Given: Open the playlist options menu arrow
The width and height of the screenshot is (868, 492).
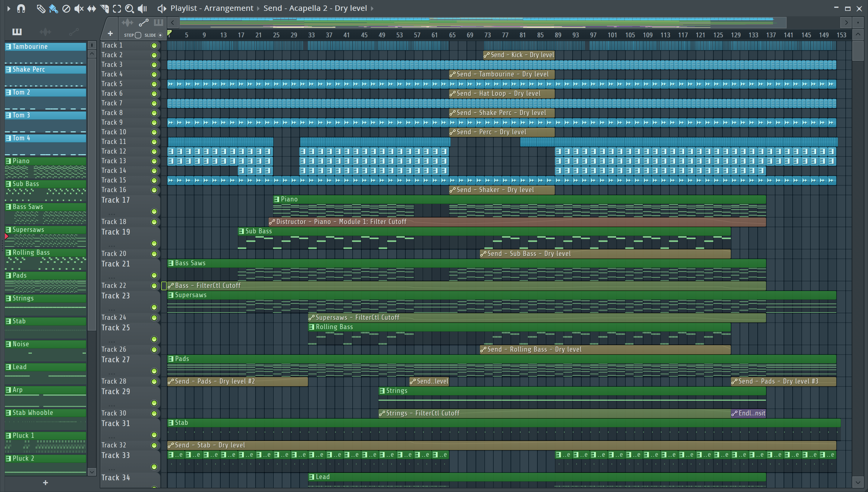Looking at the screenshot, I should pyautogui.click(x=9, y=8).
